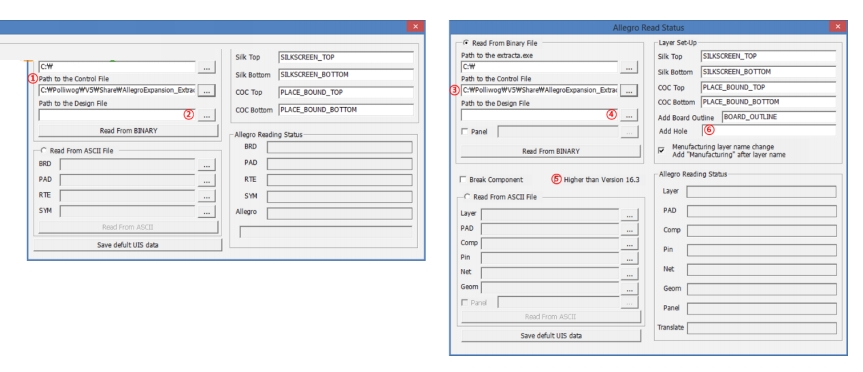The image size is (863, 372).
Task: Open browse button for PAD file in left window
Action: [206, 180]
